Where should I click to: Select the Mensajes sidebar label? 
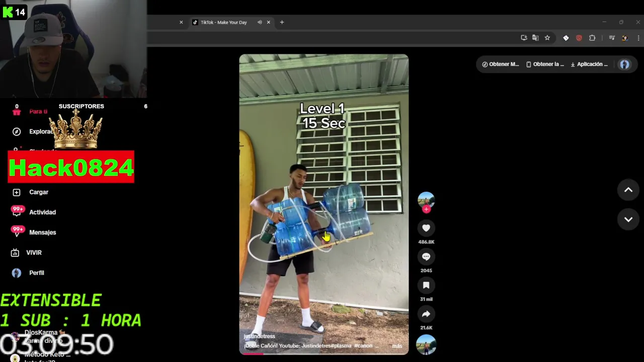point(43,232)
